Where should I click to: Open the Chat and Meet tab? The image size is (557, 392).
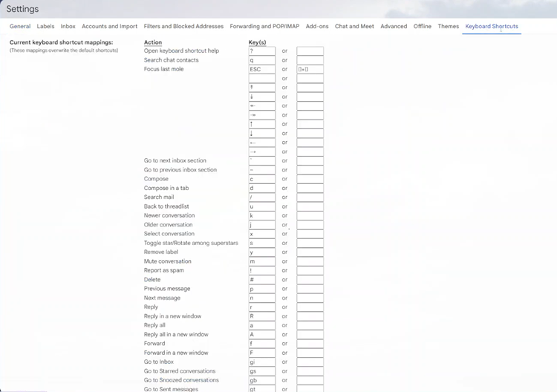[354, 27]
